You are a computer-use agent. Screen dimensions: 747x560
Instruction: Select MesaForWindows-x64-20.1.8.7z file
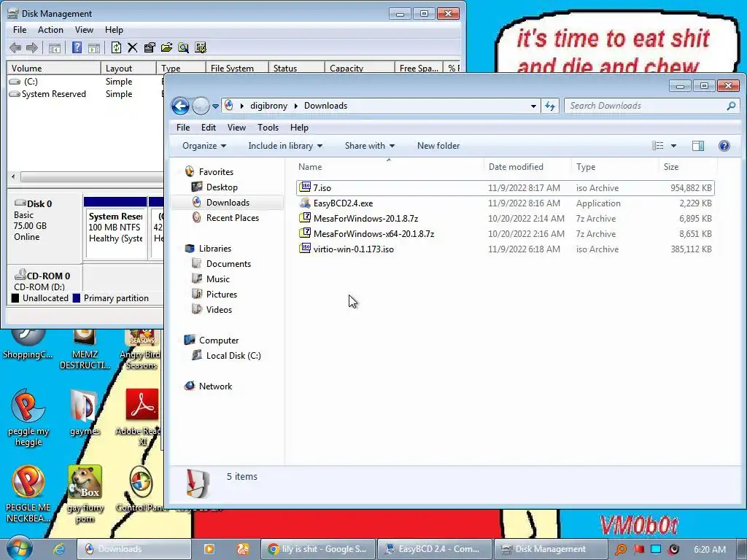click(505, 234)
